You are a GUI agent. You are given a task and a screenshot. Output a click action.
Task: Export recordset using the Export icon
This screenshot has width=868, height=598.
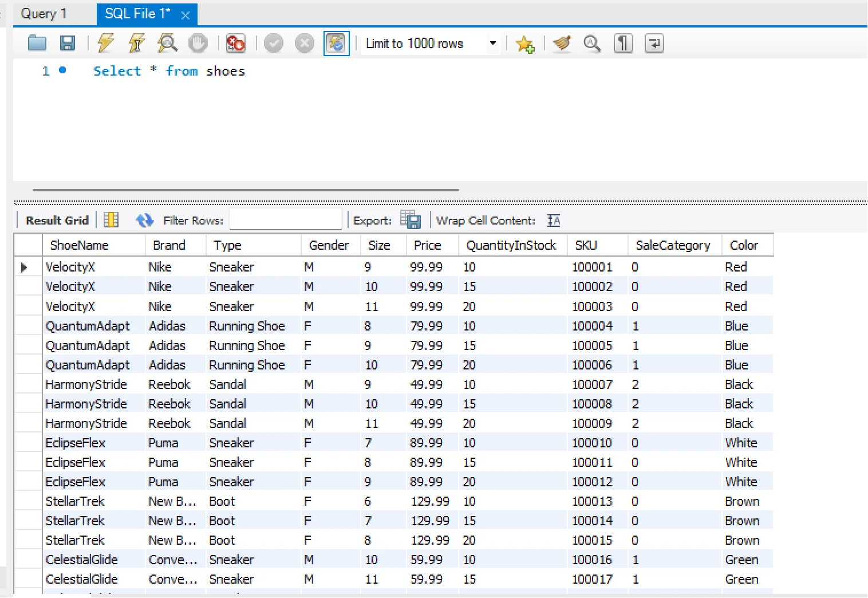point(410,220)
